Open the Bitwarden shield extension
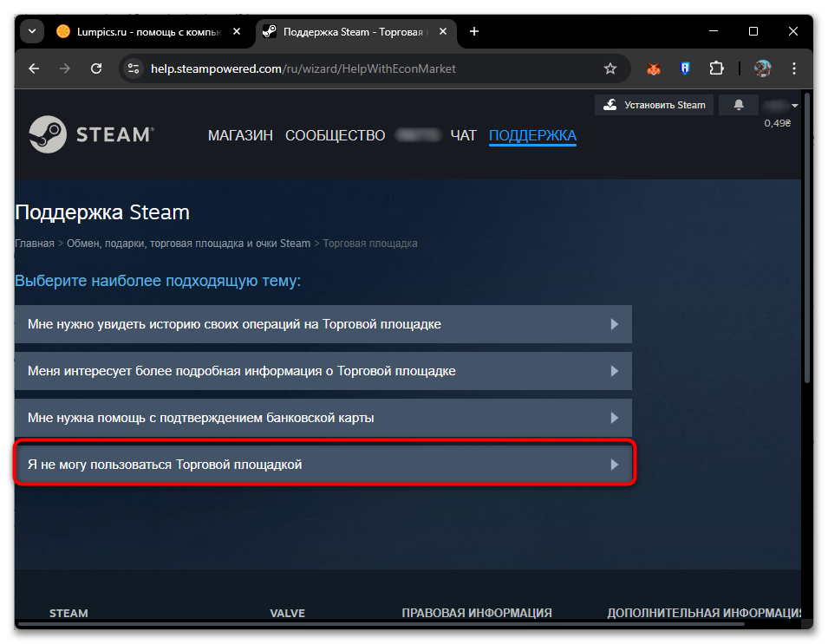828x644 pixels. (685, 68)
